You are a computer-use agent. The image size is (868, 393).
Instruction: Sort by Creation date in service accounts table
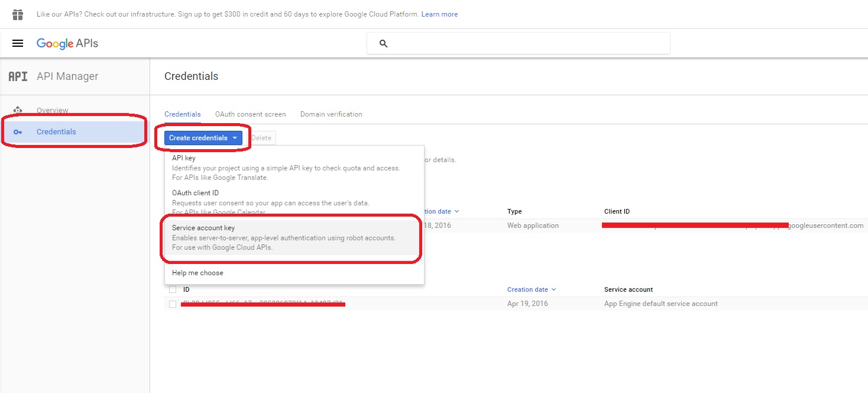pos(532,289)
